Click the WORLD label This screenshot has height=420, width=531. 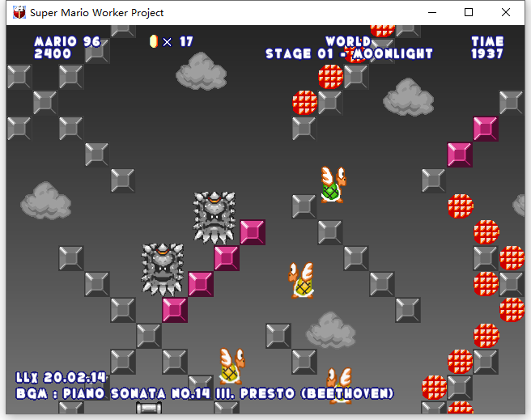[x=348, y=41]
